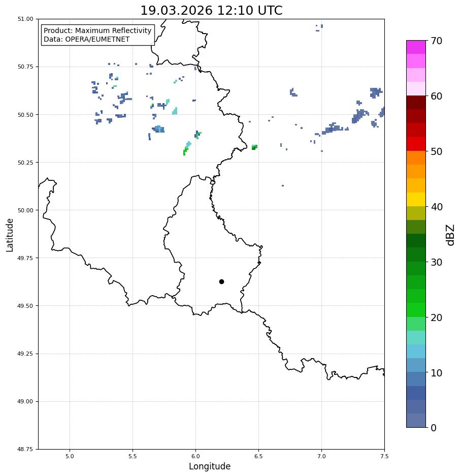The height and width of the screenshot is (476, 461).
Task: Click the blue radar echo cluster near 5.7°E 50.4°N
Action: tap(158, 130)
